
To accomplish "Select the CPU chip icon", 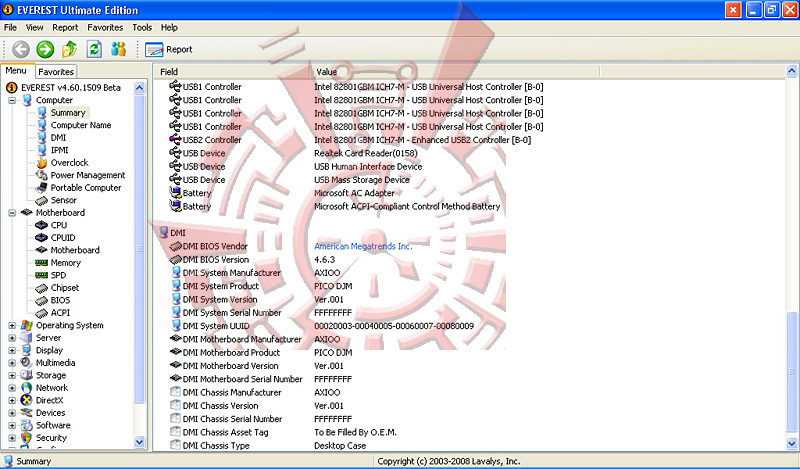I will [42, 225].
